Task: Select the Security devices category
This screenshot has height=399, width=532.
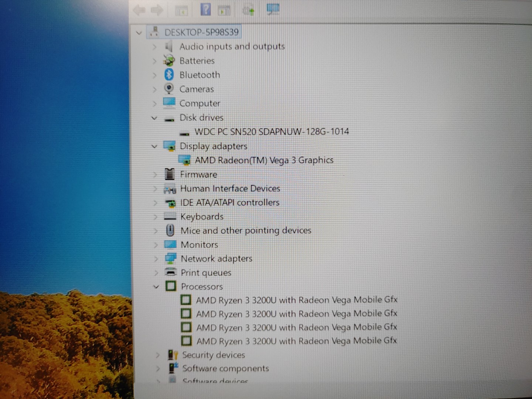Action: (213, 355)
